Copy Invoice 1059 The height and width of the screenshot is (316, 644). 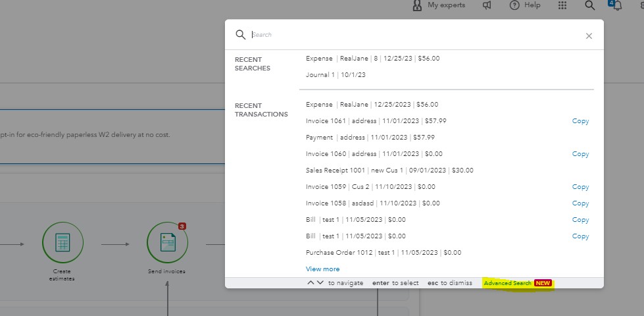point(580,186)
